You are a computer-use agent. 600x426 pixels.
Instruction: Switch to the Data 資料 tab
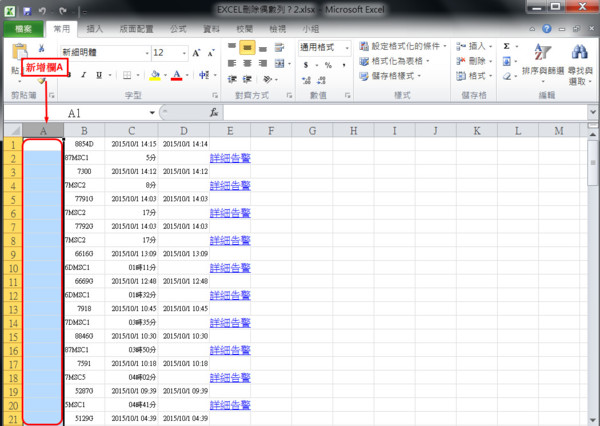point(211,29)
